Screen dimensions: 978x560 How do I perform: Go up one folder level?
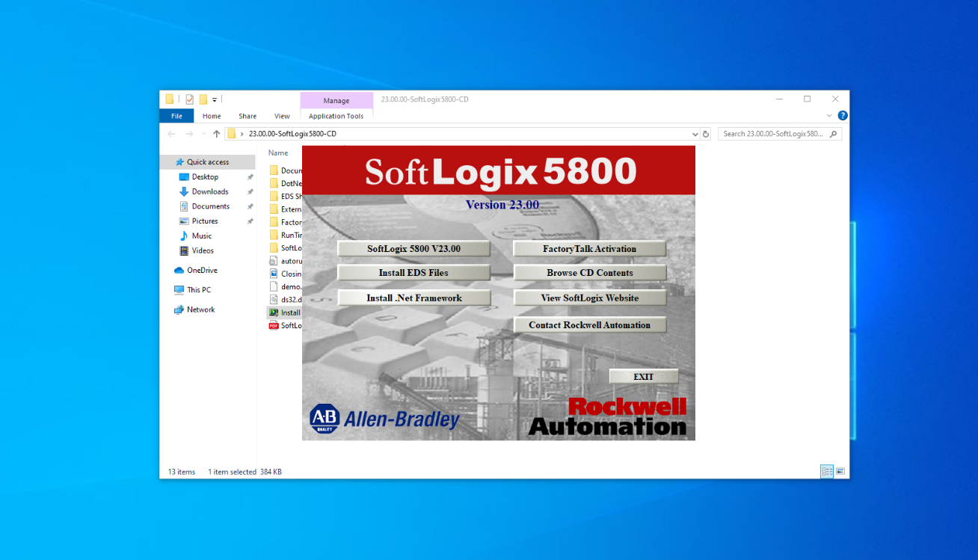217,134
